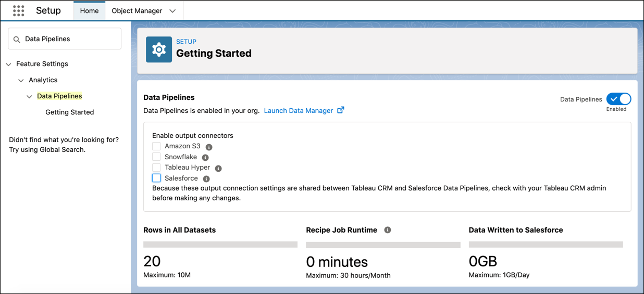Click the '0 minutes' runtime value

point(337,262)
